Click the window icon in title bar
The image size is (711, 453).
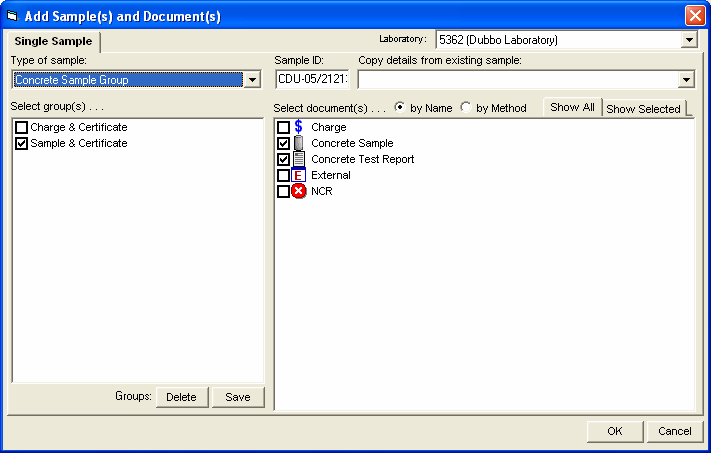13,16
